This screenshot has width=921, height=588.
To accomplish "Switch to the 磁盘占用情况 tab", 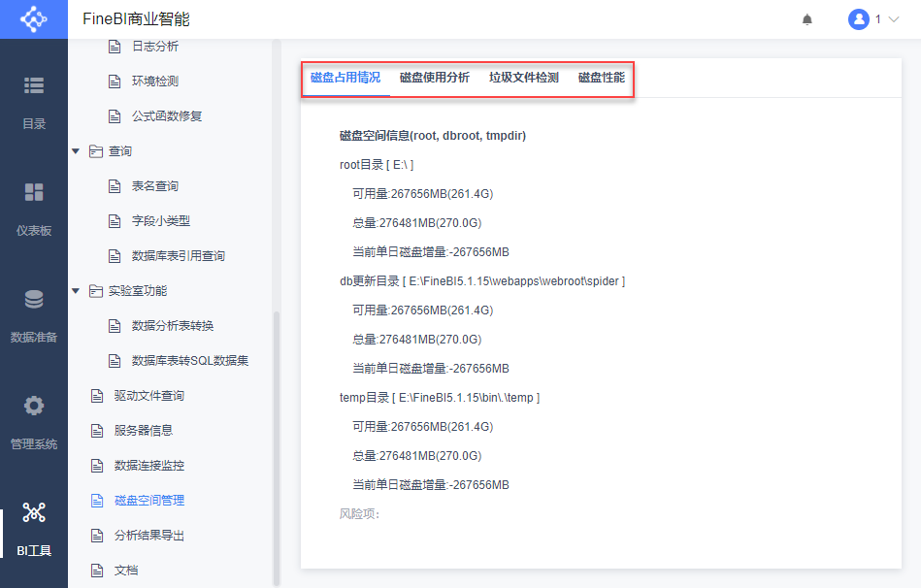I will (x=345, y=78).
